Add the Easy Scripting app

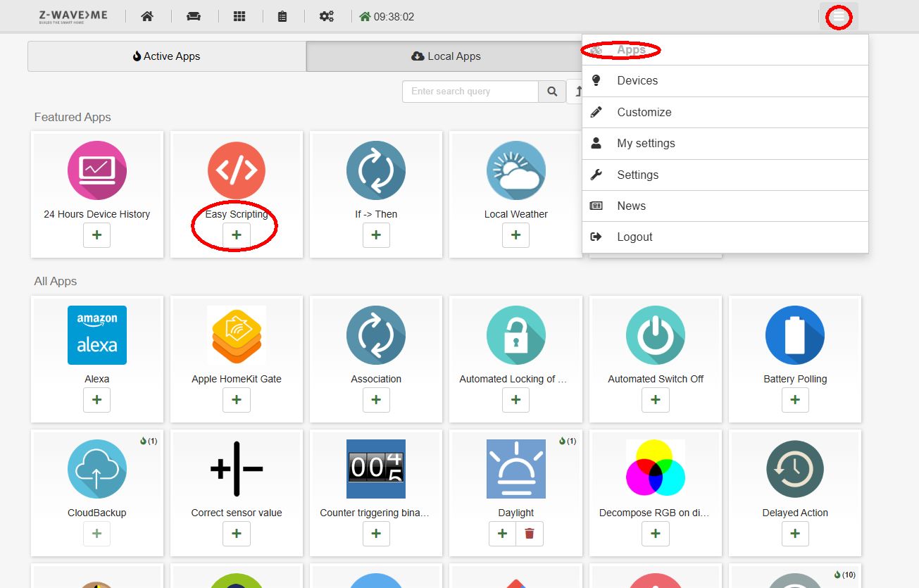(237, 235)
